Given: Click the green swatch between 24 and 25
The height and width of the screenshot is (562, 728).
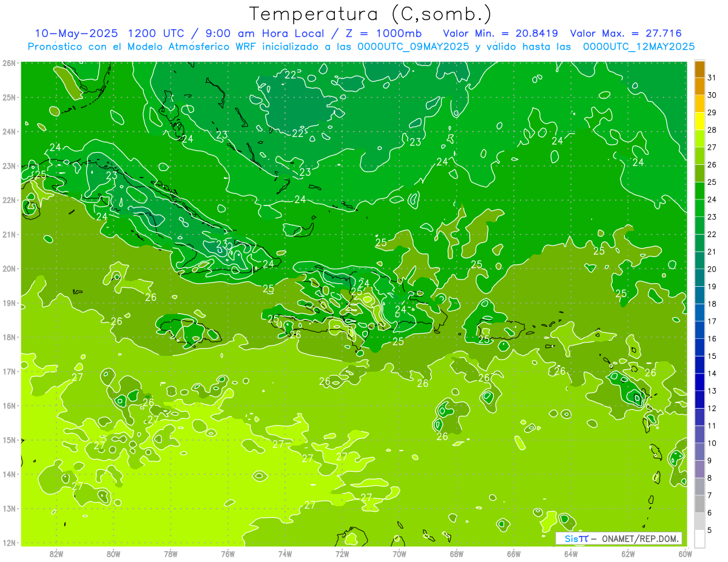Looking at the screenshot, I should pyautogui.click(x=699, y=190).
